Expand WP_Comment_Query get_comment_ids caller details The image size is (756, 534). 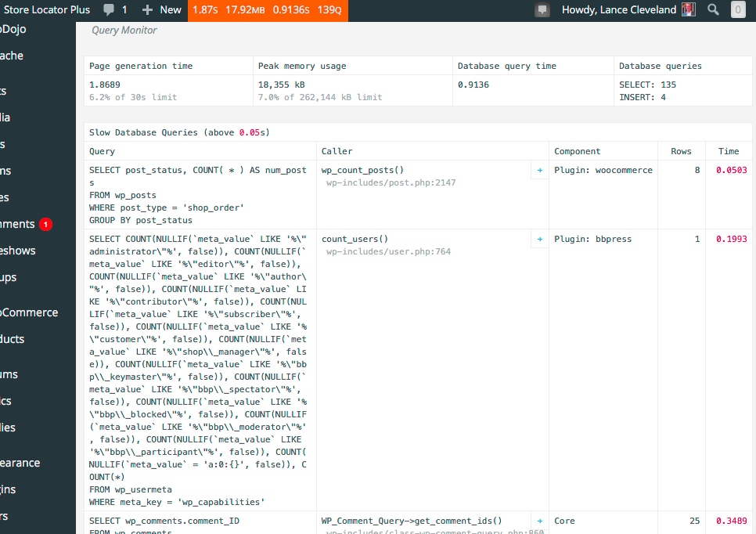(x=539, y=520)
